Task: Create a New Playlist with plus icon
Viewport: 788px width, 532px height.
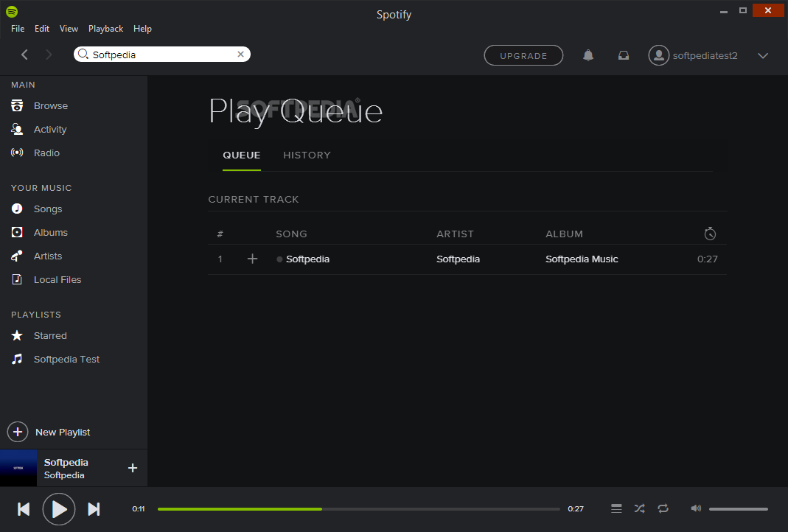Action: pyautogui.click(x=18, y=432)
